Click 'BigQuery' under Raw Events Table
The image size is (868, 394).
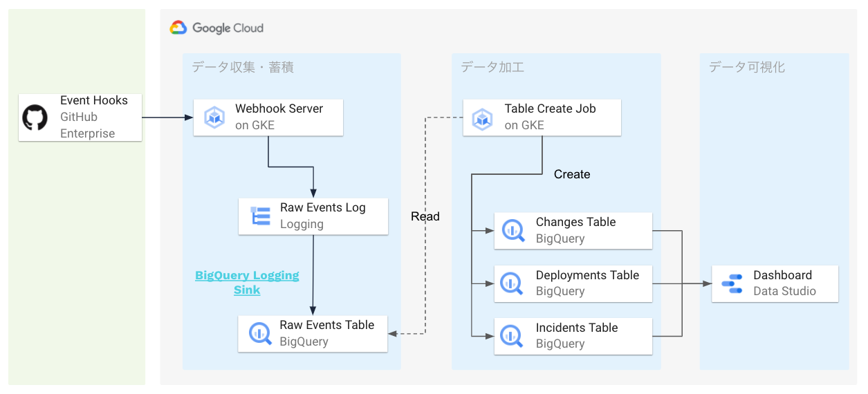point(304,341)
